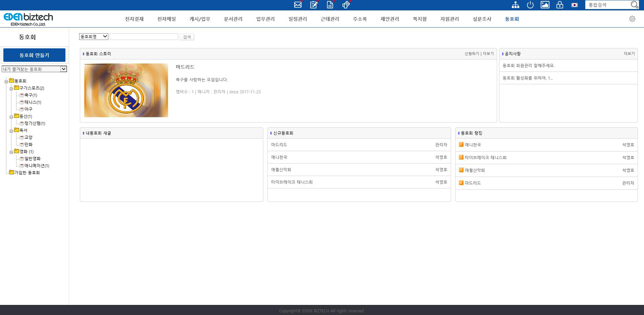Viewport: 644px width, 315px height.
Task: Click the 검색 button
Action: (187, 37)
